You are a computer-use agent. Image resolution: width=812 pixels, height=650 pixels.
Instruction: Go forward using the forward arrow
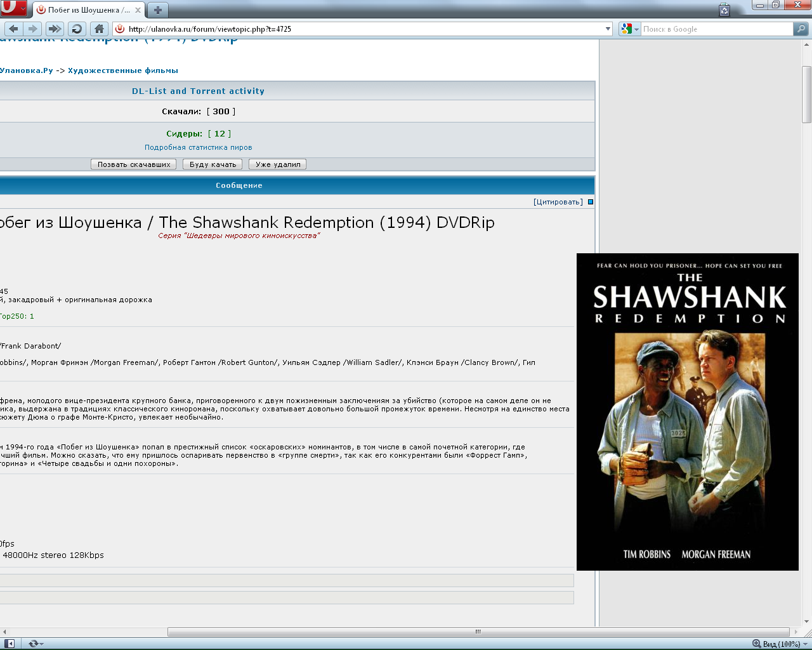pyautogui.click(x=33, y=29)
